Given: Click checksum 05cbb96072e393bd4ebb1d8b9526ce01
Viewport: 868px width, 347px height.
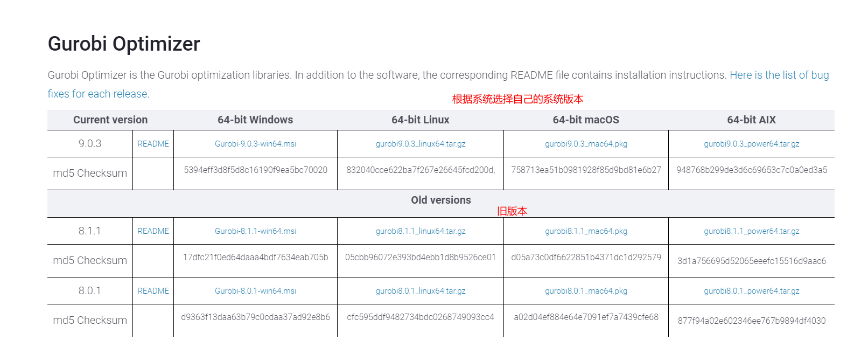Looking at the screenshot, I should [421, 258].
